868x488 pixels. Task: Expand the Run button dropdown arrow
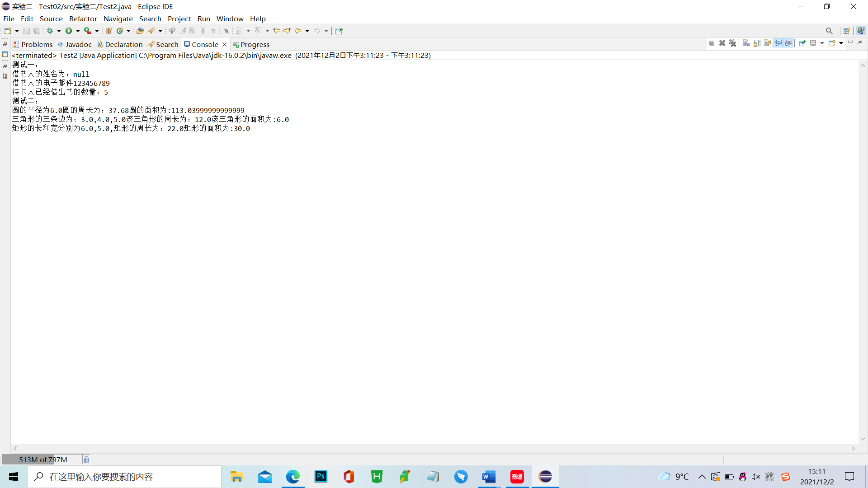point(78,31)
